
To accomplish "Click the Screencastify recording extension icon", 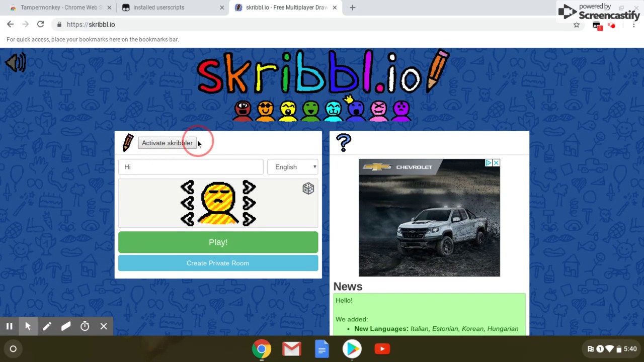I will 611,26.
